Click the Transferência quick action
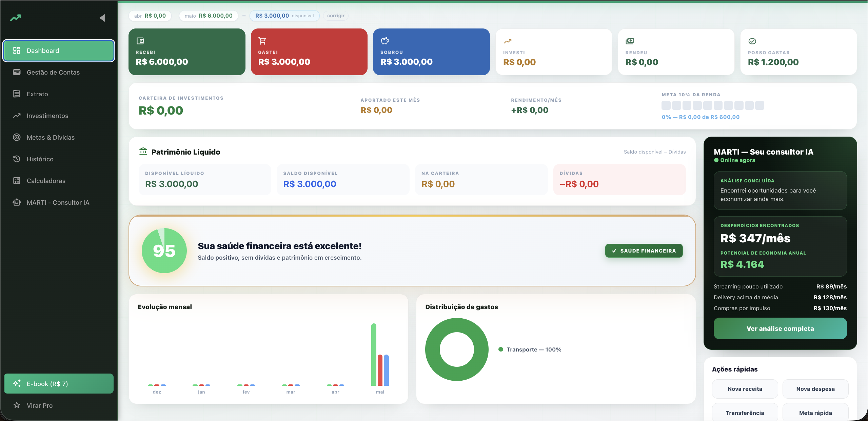This screenshot has height=421, width=868. [x=745, y=413]
